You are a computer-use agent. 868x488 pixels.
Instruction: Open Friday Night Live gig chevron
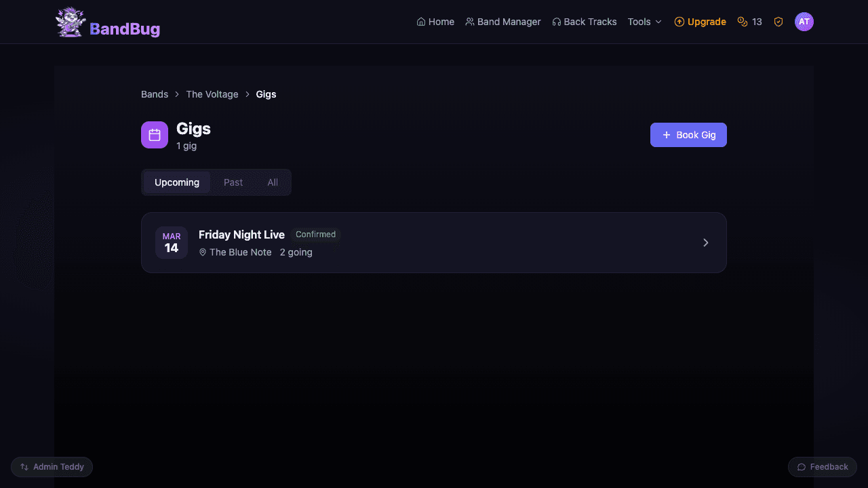coord(706,243)
